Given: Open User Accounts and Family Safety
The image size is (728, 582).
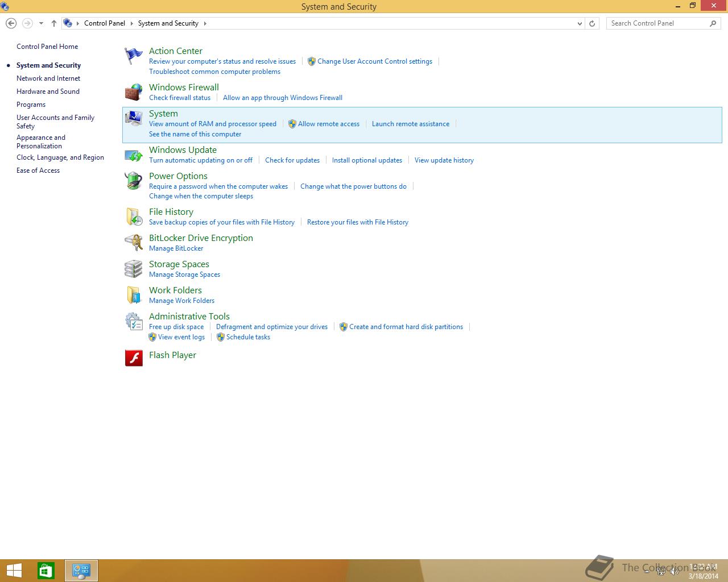Looking at the screenshot, I should pyautogui.click(x=55, y=122).
